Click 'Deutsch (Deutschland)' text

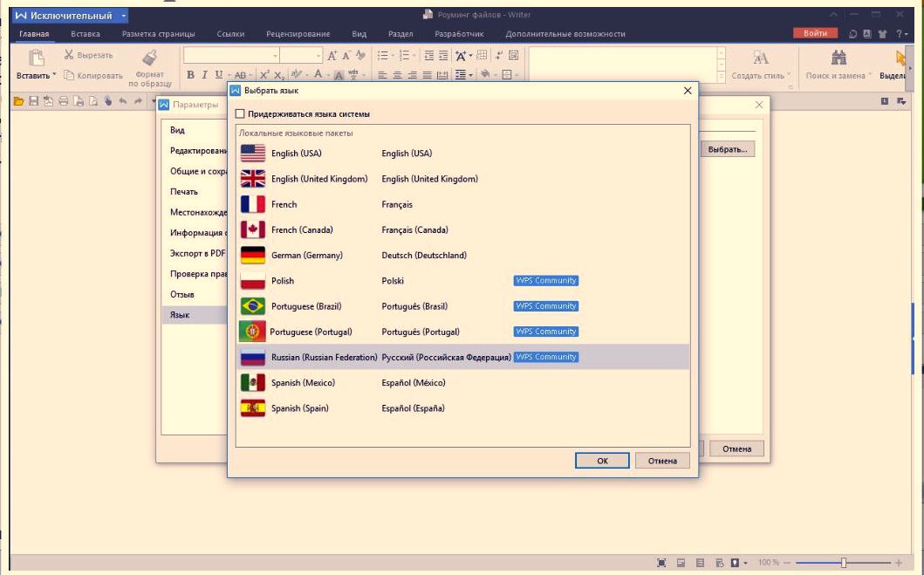click(424, 255)
